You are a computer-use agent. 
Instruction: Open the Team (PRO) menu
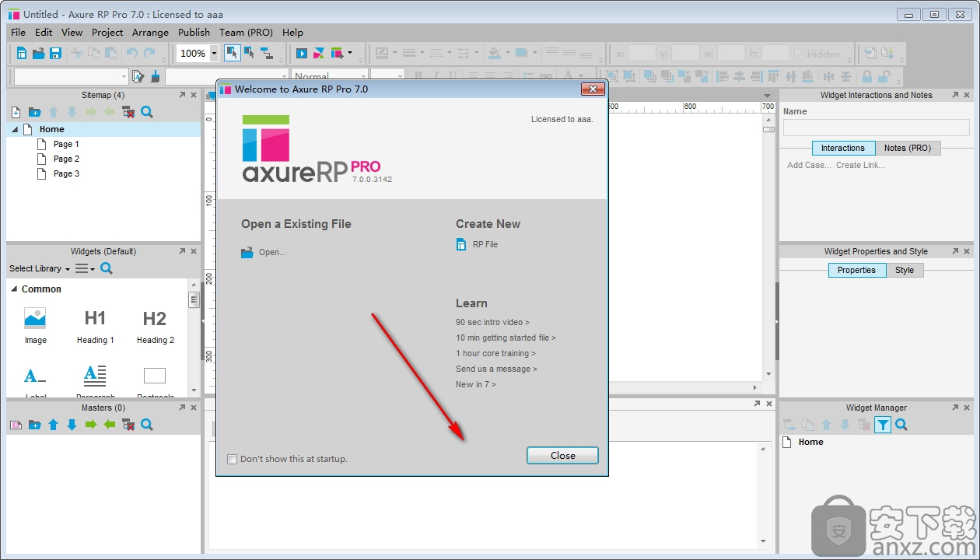pyautogui.click(x=246, y=33)
